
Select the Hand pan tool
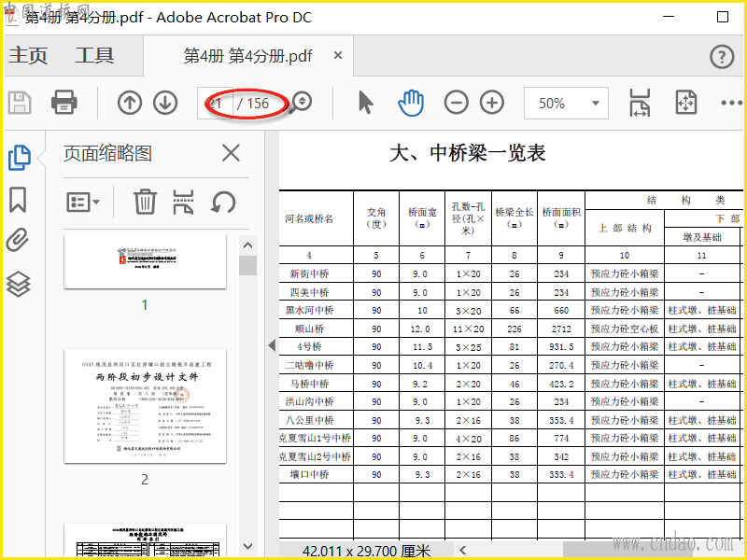click(411, 103)
